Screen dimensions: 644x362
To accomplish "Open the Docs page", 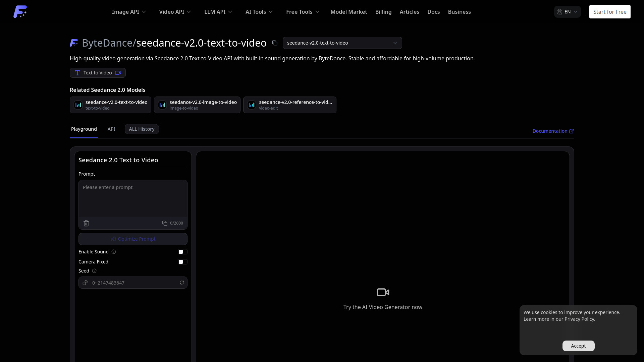I will click(x=434, y=12).
